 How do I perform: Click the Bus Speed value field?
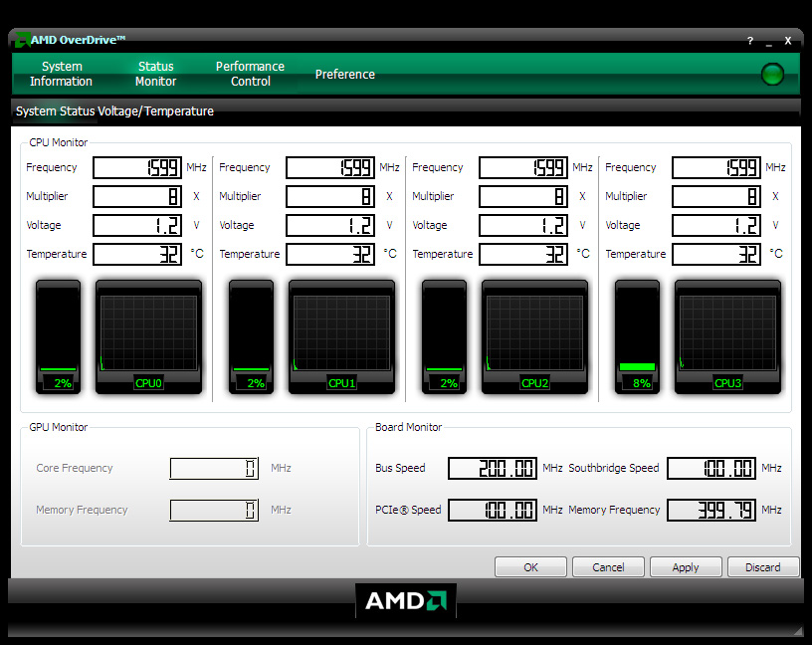[x=493, y=469]
